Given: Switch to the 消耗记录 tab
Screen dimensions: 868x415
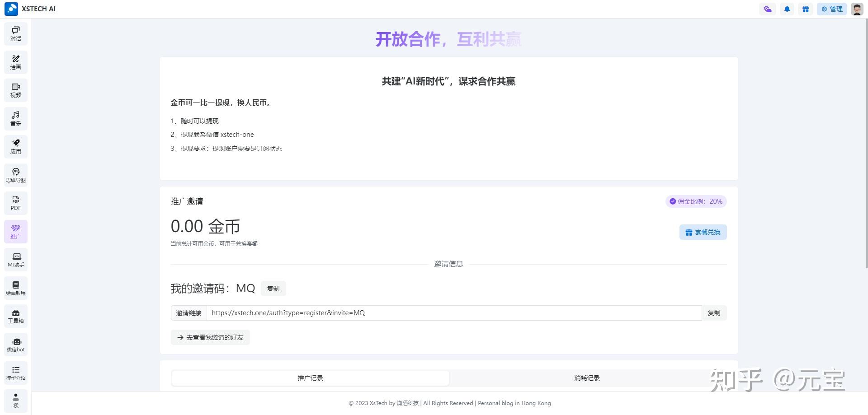Looking at the screenshot, I should tap(586, 378).
